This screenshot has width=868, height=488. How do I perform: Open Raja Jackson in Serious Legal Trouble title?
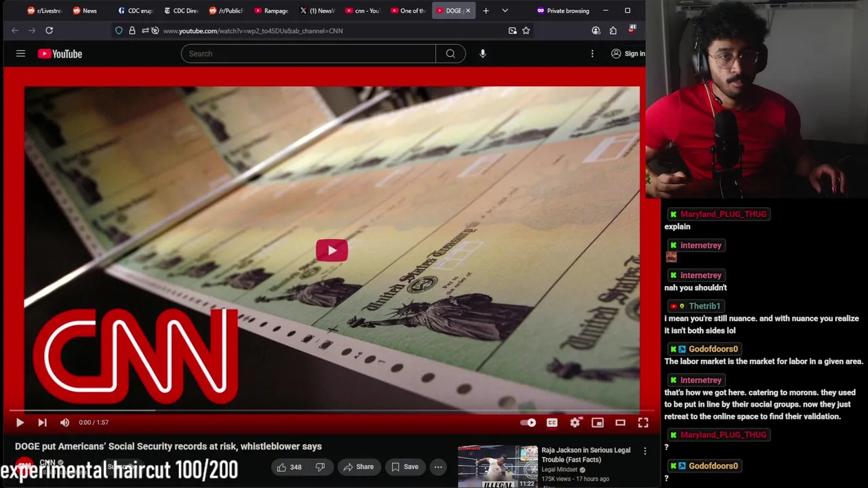tap(586, 455)
